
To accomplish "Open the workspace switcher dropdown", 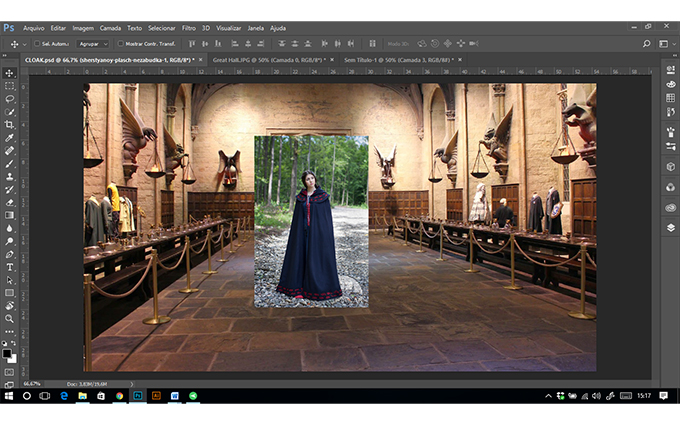I will pos(667,44).
